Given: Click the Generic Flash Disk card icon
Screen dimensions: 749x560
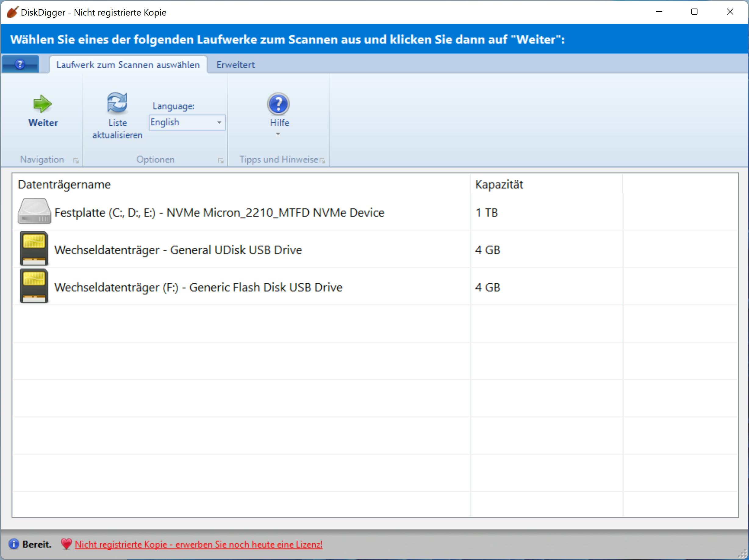Looking at the screenshot, I should [x=34, y=286].
